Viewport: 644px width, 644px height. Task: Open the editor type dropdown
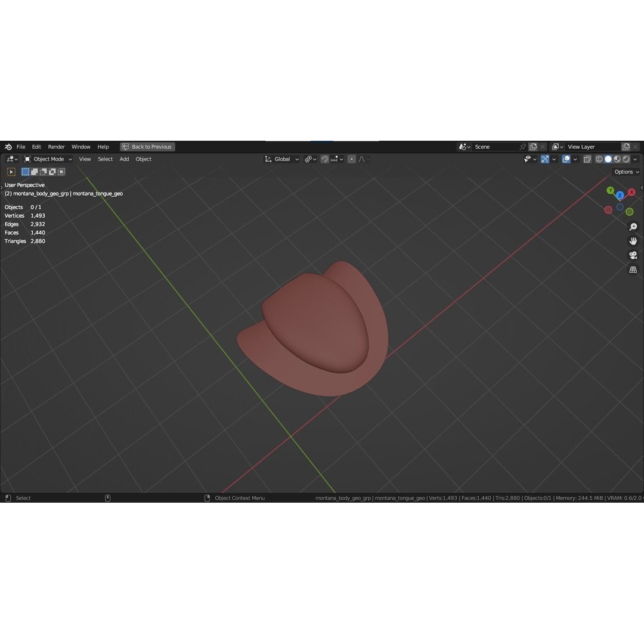pyautogui.click(x=12, y=159)
